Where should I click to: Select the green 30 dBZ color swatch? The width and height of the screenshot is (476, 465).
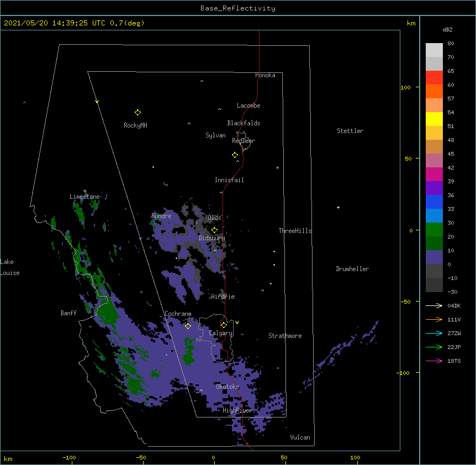(x=434, y=230)
